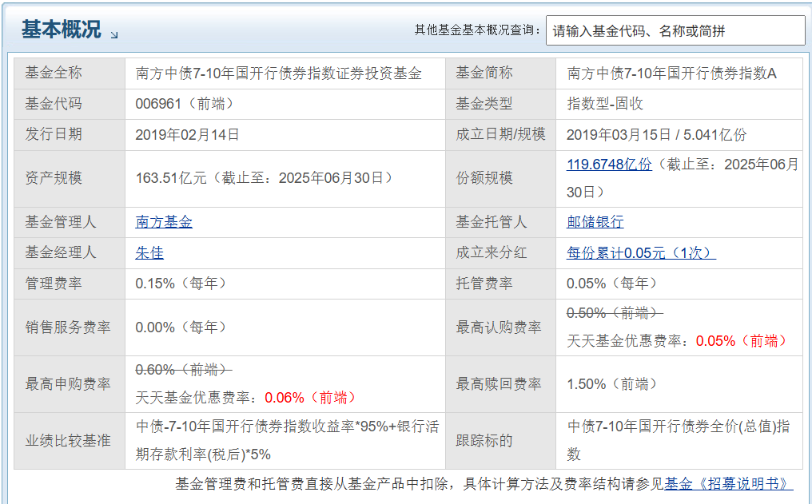Click sales service fee value 0.00%（每年）
This screenshot has width=812, height=504.
181,327
